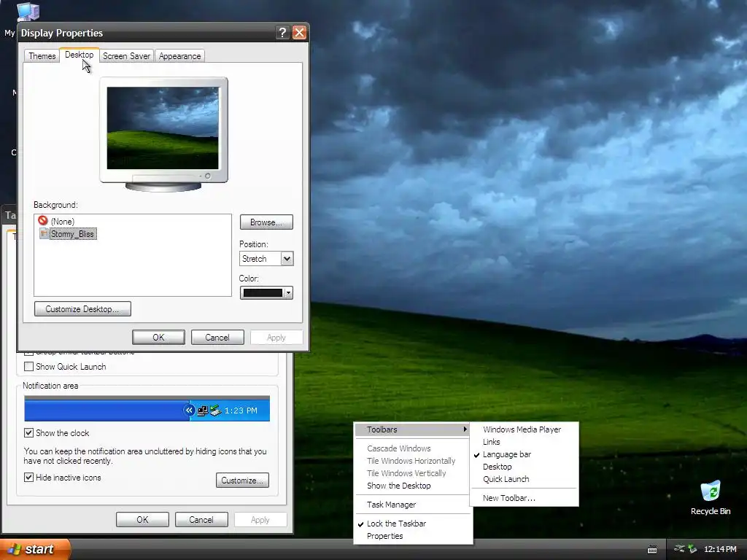Click Apply in the Taskbar properties window
747x560 pixels.
pos(260,519)
